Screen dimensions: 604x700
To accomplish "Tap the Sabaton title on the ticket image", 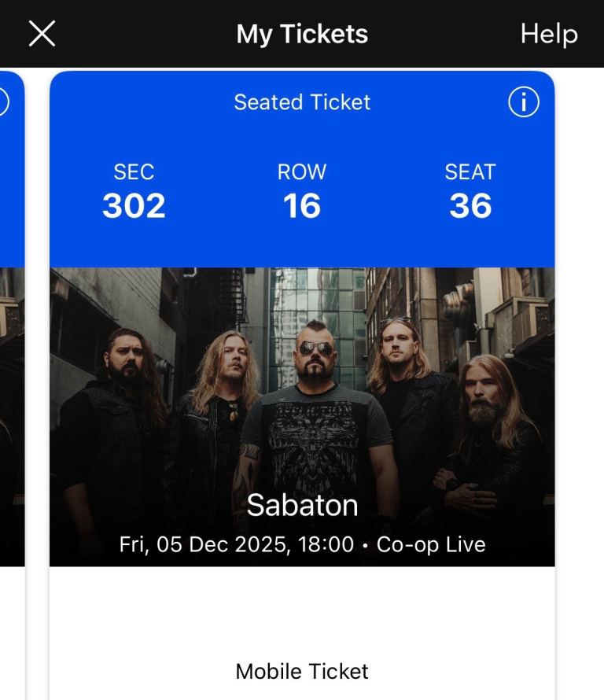I will pyautogui.click(x=302, y=506).
